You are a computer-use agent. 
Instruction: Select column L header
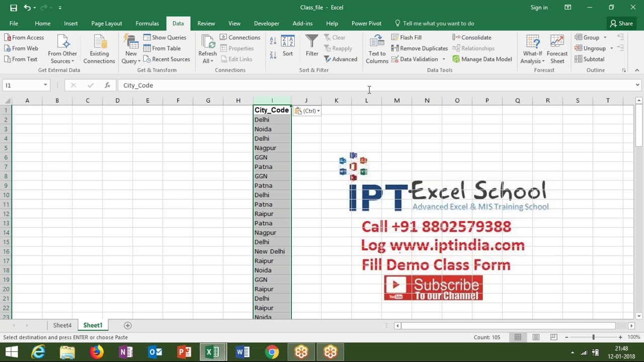366,101
